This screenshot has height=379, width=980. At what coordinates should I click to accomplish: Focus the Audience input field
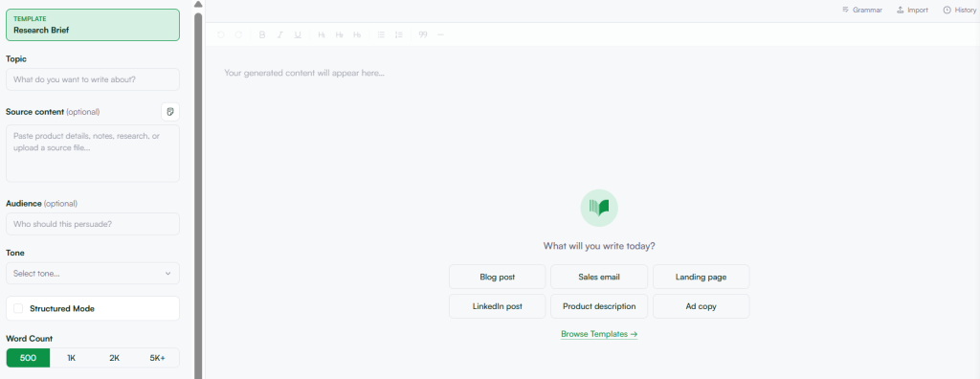93,224
